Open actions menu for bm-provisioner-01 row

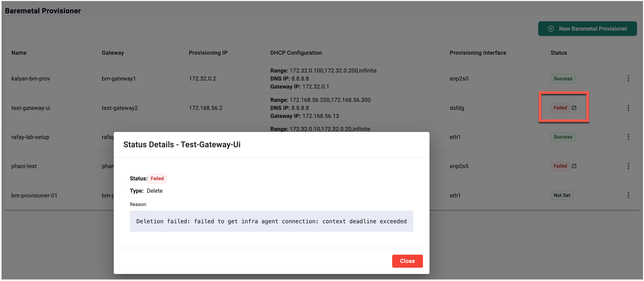(628, 195)
